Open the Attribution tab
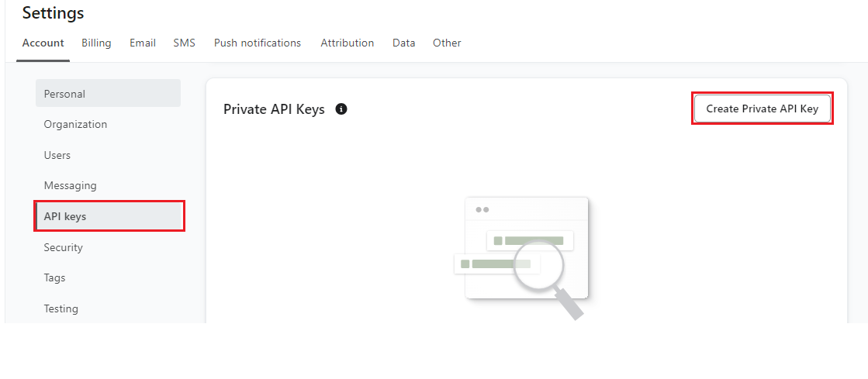Screen dimensions: 868x379 348,43
